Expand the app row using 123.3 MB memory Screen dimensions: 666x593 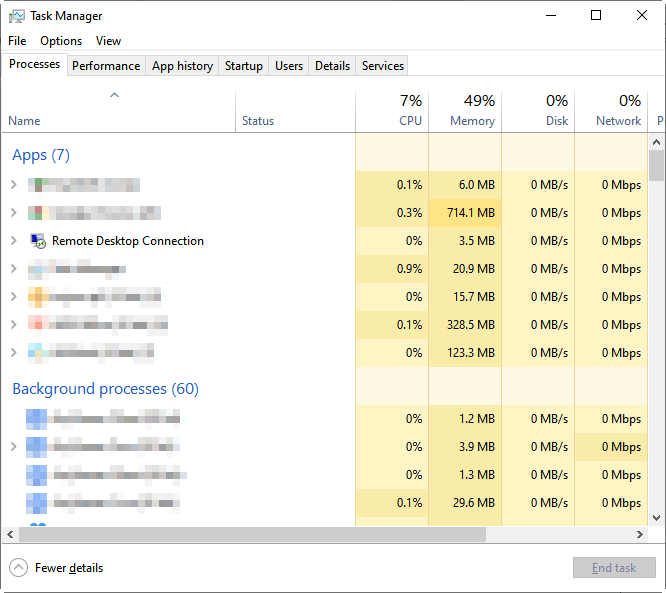(x=13, y=353)
